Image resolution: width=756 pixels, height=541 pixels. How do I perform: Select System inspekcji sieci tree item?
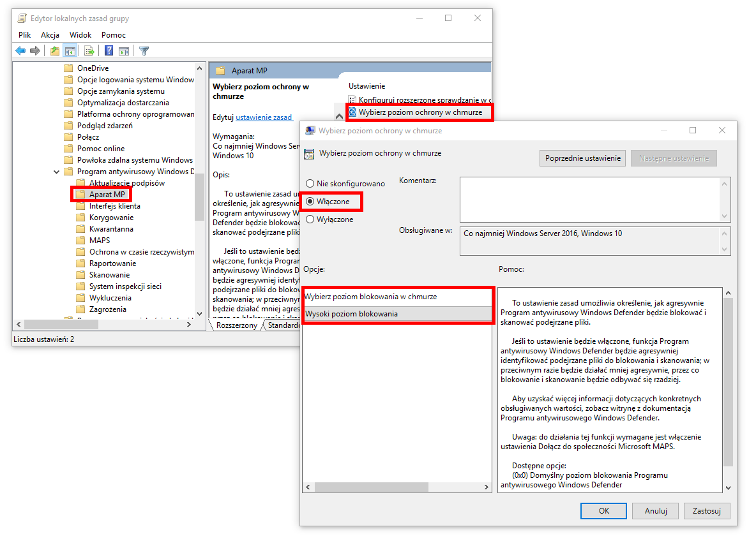[125, 286]
